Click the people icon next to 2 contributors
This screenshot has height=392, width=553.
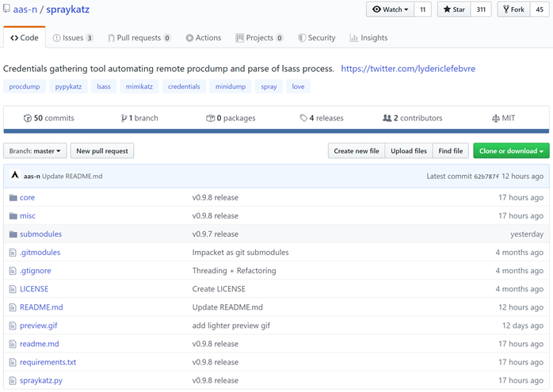tap(387, 118)
